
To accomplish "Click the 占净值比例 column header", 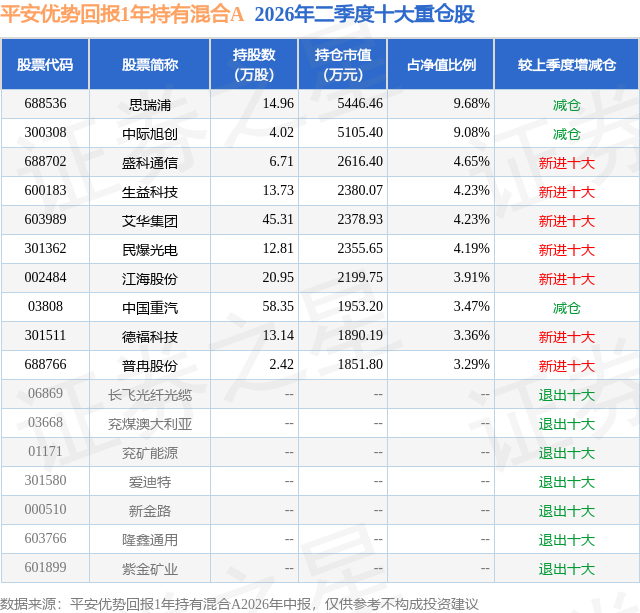I will (x=441, y=64).
